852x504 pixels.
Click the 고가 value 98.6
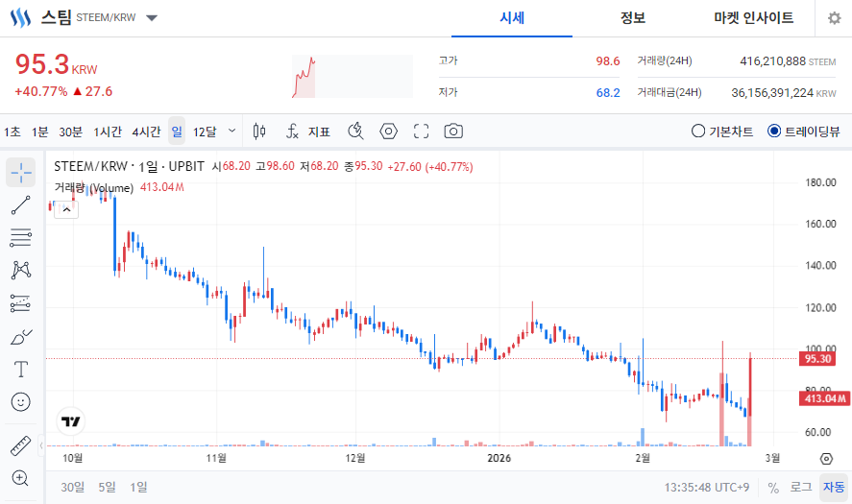click(x=607, y=60)
